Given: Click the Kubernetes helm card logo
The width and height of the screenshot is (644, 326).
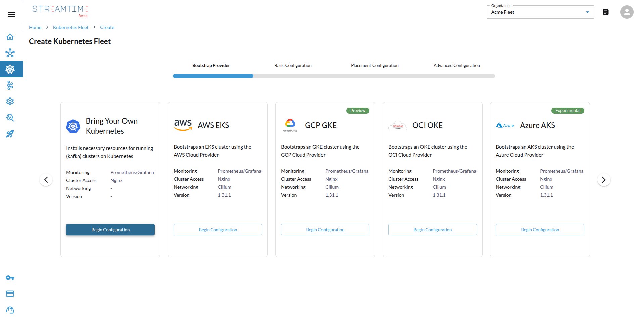Looking at the screenshot, I should [x=73, y=126].
